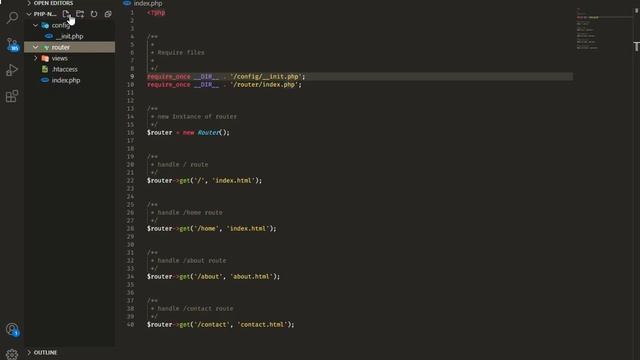Open the Manage gear settings icon
The height and width of the screenshot is (360, 640).
coord(12,354)
